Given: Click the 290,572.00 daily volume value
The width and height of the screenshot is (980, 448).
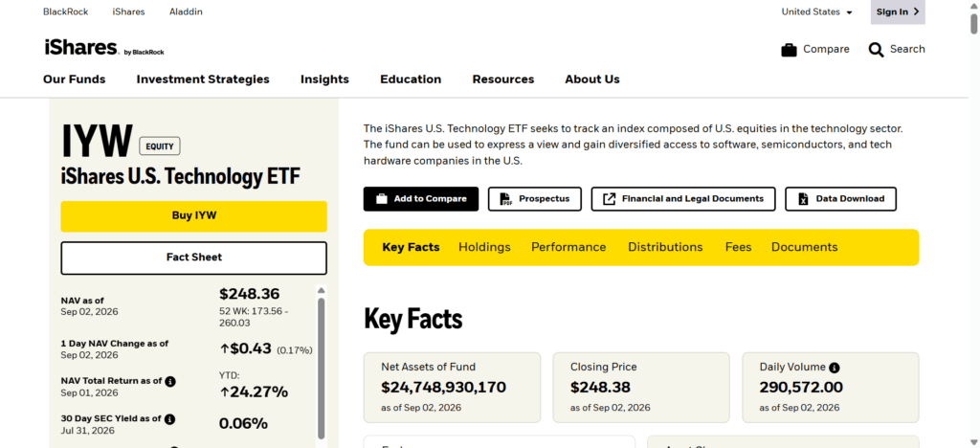Looking at the screenshot, I should coord(801,388).
